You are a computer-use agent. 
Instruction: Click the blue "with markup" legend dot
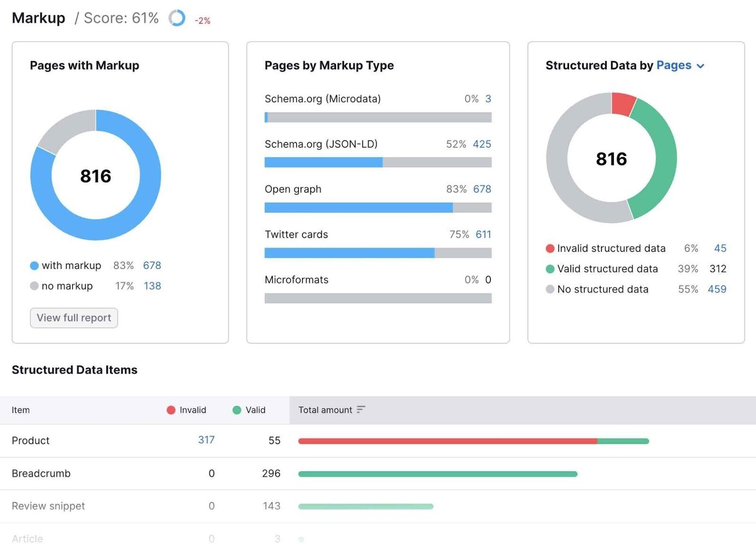tap(34, 265)
